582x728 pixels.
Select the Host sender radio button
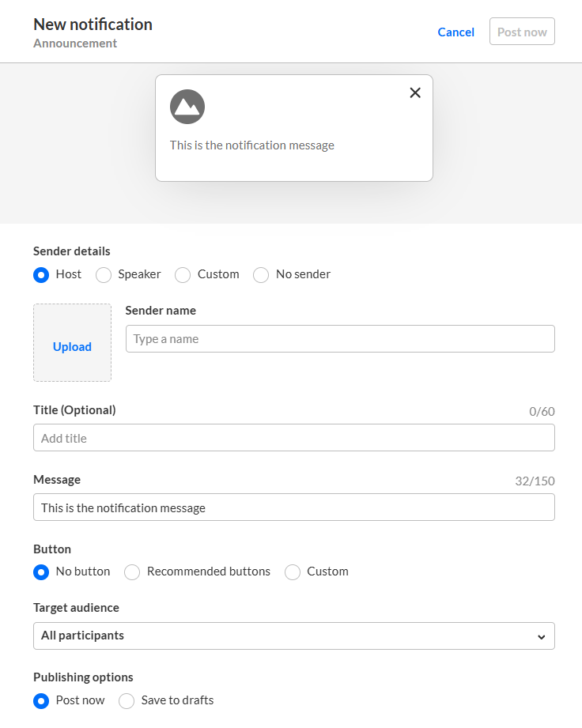click(41, 275)
